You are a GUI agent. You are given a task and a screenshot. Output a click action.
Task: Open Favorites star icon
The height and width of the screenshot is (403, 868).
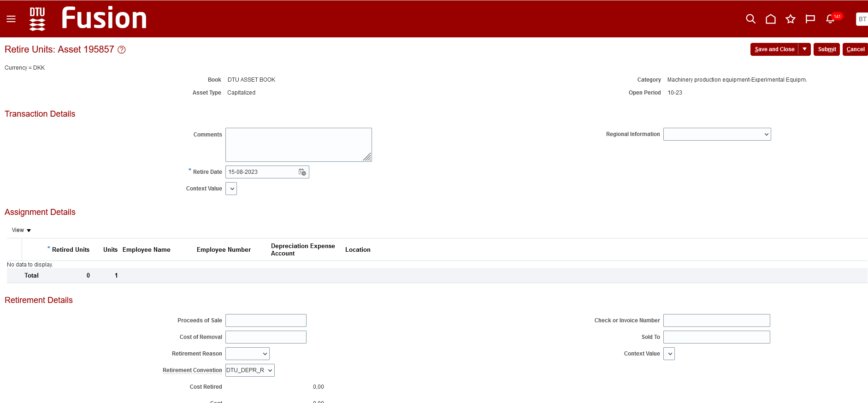(x=791, y=19)
